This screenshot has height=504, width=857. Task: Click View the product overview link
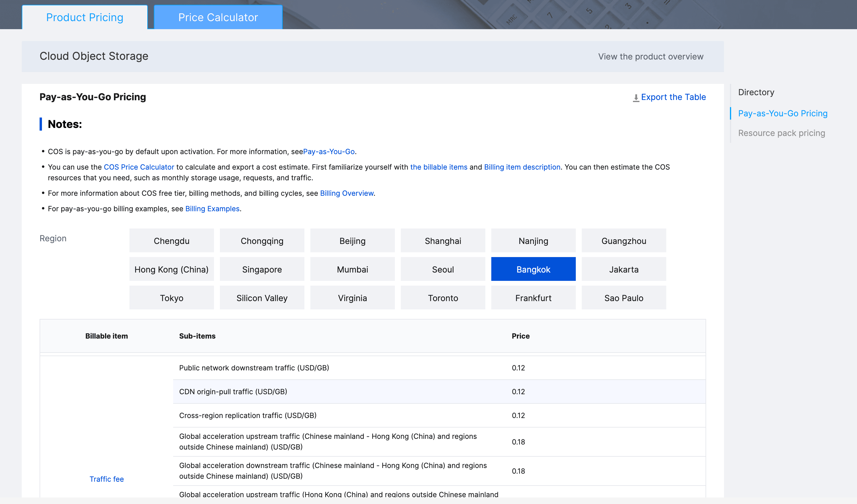[650, 57]
